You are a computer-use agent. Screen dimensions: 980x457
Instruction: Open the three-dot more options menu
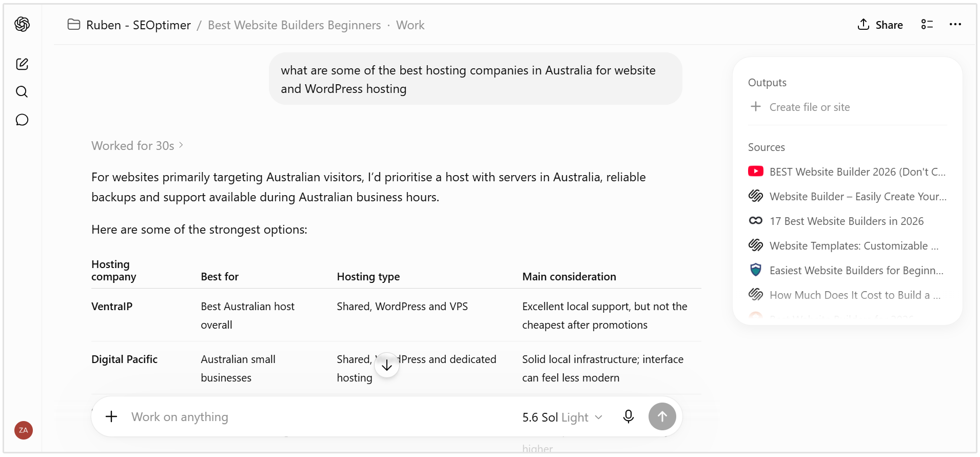tap(955, 25)
